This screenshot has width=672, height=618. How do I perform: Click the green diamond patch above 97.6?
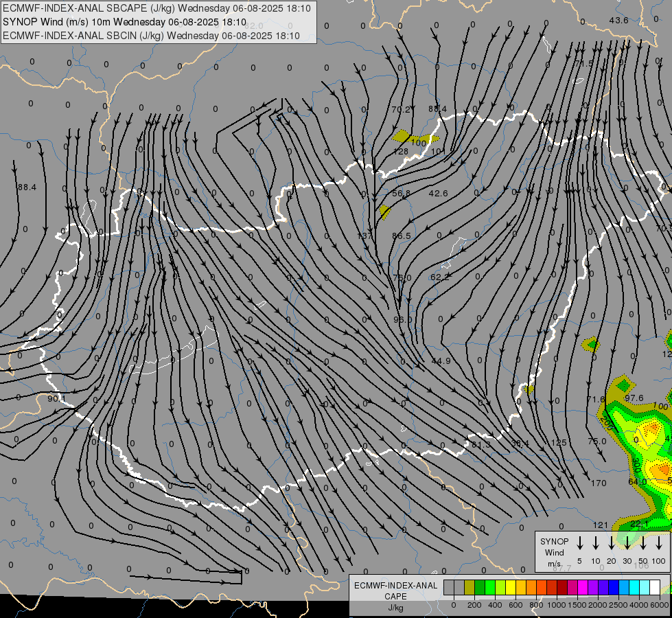(623, 385)
